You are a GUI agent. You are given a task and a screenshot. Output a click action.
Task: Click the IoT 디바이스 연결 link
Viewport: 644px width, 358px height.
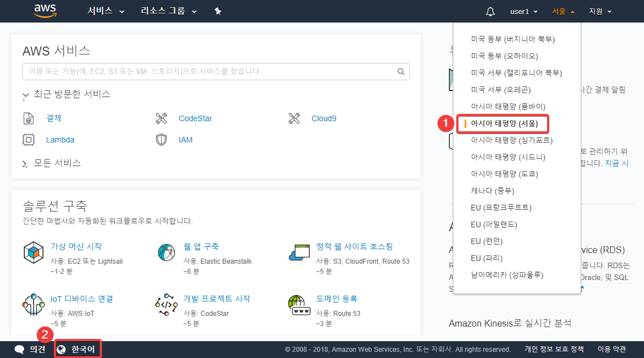click(82, 299)
